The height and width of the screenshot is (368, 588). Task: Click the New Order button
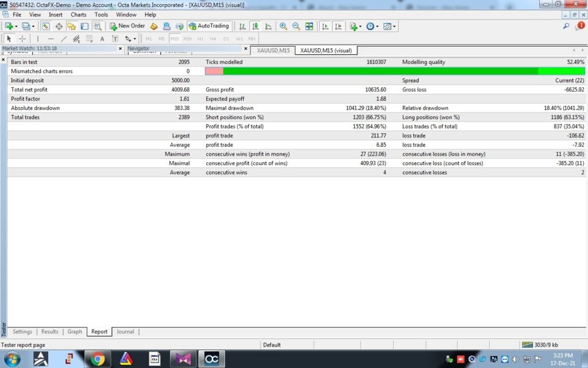[x=127, y=26]
